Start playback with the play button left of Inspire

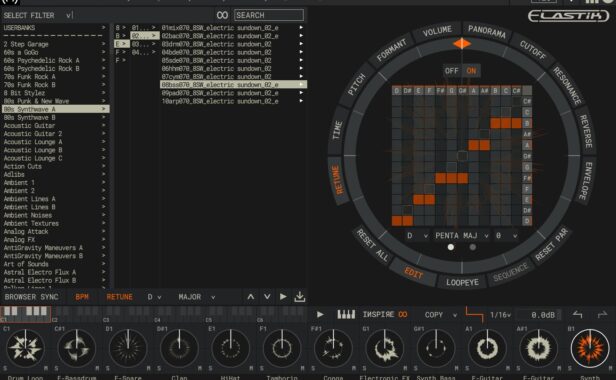(320, 314)
